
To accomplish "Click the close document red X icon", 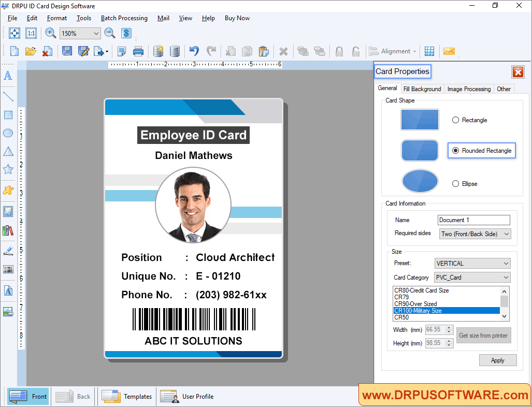I will tap(47, 51).
